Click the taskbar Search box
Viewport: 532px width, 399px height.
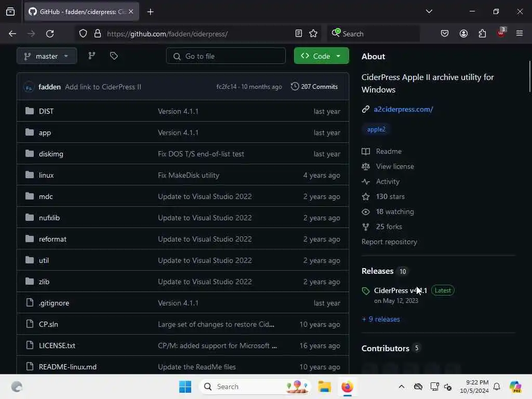point(255,387)
